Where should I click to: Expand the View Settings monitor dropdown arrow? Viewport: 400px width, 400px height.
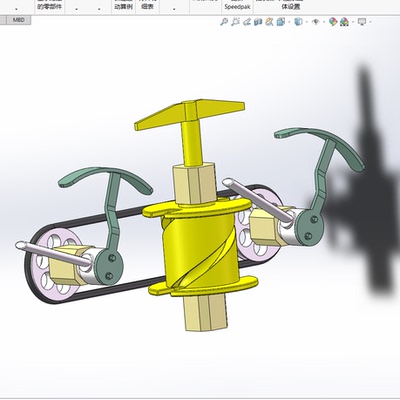370,22
